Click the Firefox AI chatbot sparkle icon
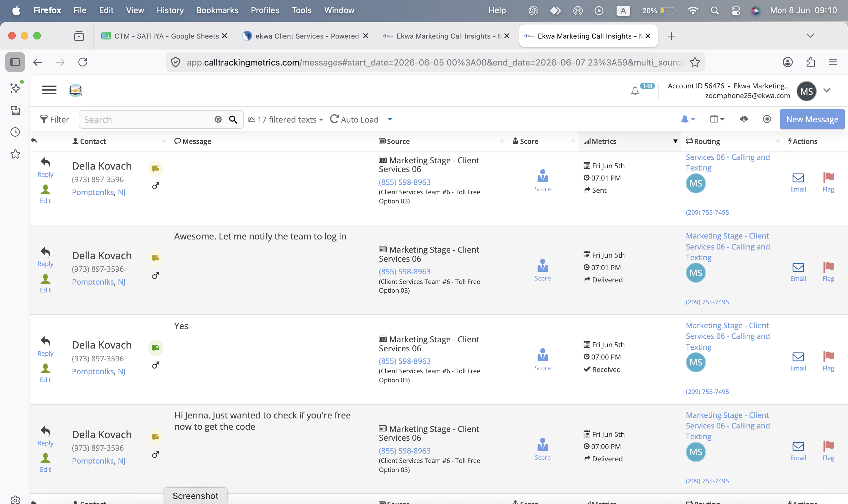Screen dimensions: 848x504 point(15,88)
